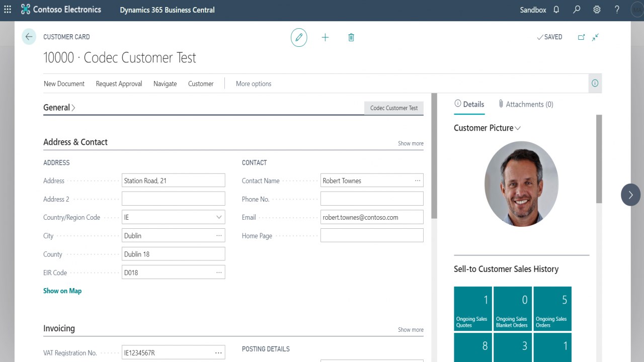Click the FactBox pane scrollbar
Screen dimensions: 644x362
click(599, 159)
